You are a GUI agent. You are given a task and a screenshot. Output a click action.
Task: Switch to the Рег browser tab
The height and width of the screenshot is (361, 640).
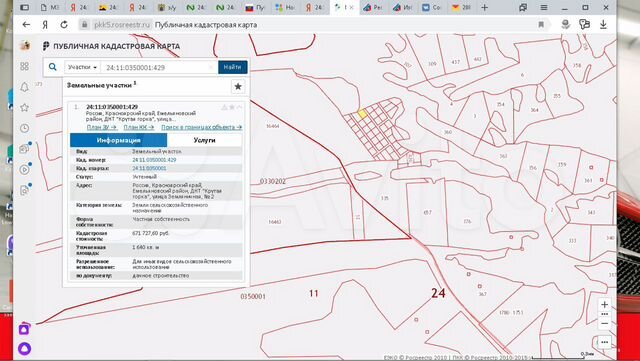pos(373,7)
